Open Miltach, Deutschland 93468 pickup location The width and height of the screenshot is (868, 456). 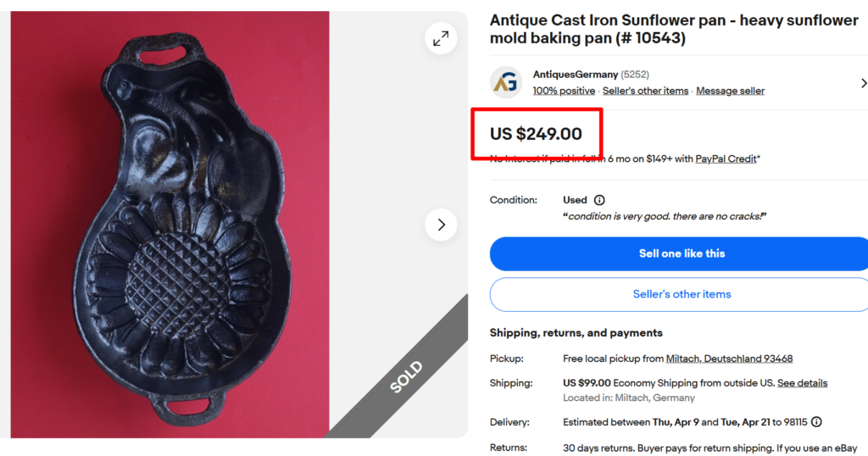(x=729, y=359)
